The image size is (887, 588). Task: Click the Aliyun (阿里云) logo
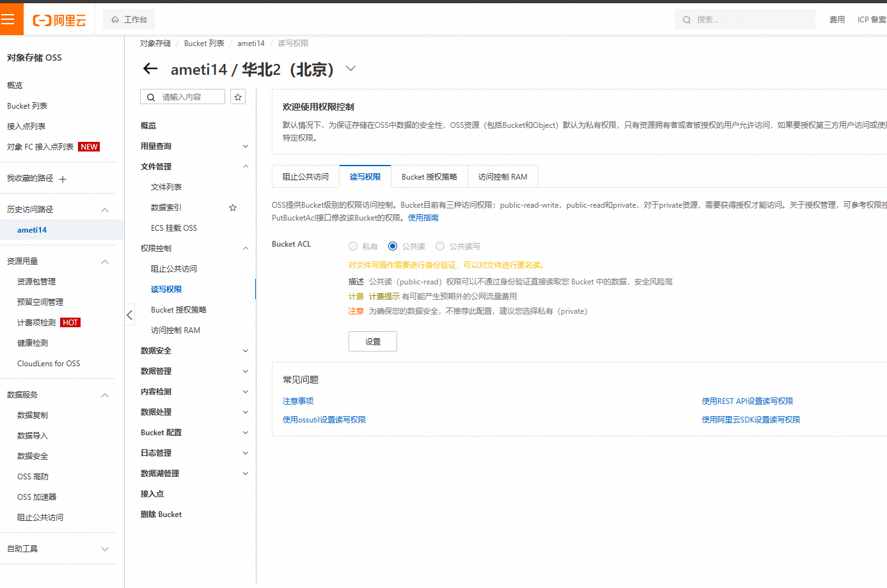click(x=61, y=19)
